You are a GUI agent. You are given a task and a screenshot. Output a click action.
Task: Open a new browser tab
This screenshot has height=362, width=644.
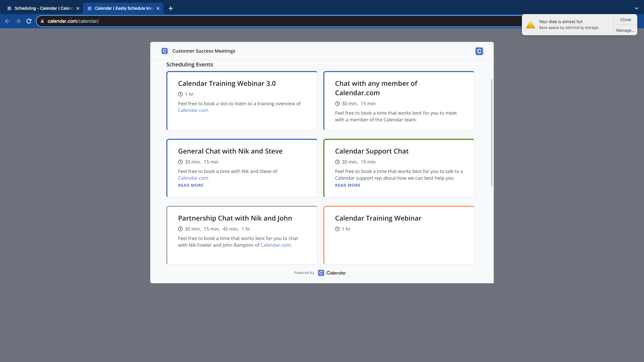(171, 8)
